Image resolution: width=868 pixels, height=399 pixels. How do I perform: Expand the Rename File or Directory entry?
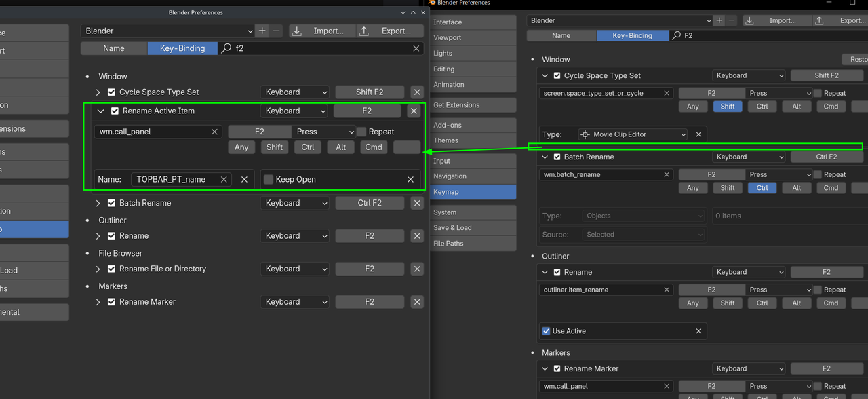coord(98,269)
